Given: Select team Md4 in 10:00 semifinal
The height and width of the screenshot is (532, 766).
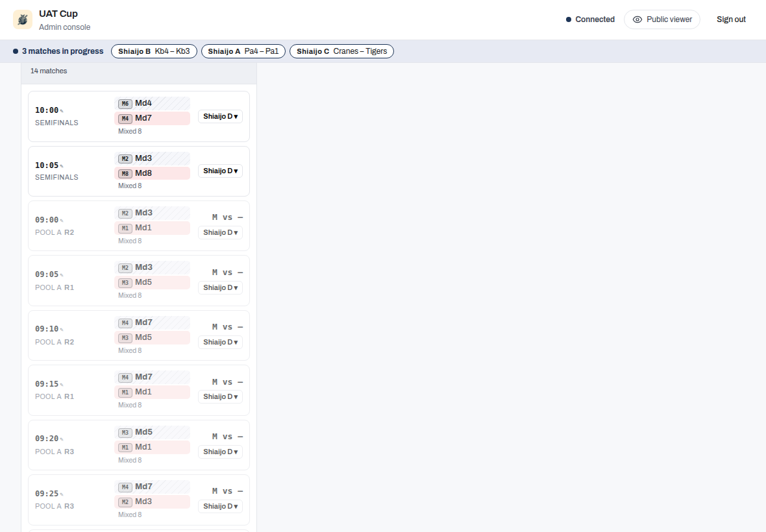Looking at the screenshot, I should (x=153, y=103).
